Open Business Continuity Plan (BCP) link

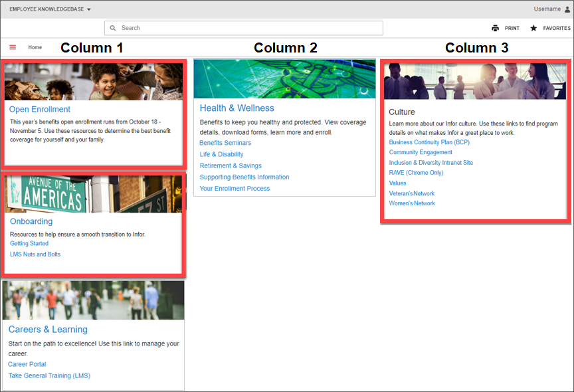pos(429,142)
